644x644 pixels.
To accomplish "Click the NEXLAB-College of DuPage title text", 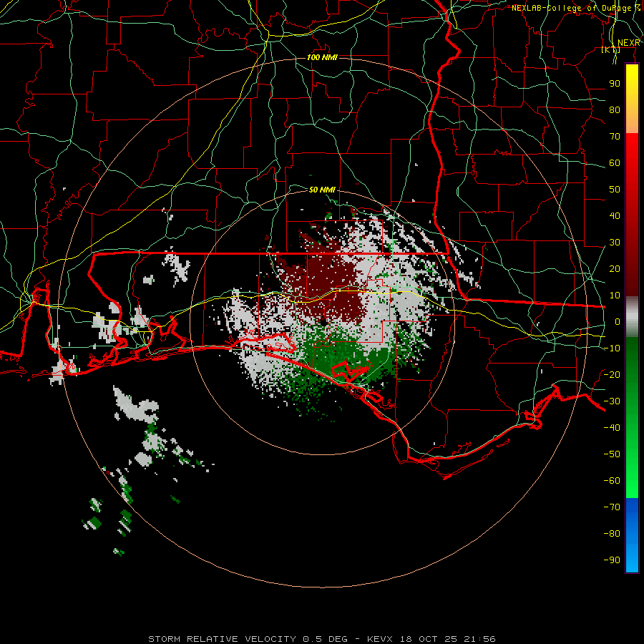I will point(576,8).
